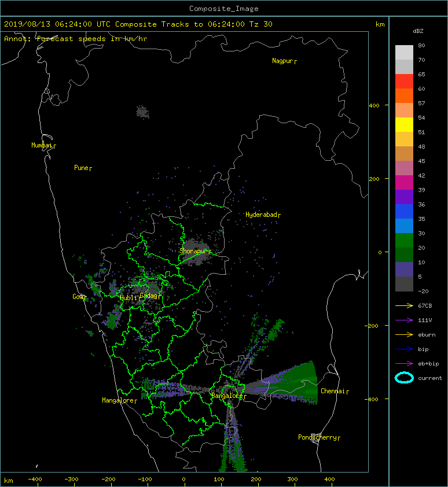Click the dBZ heading above the color scale

click(418, 31)
